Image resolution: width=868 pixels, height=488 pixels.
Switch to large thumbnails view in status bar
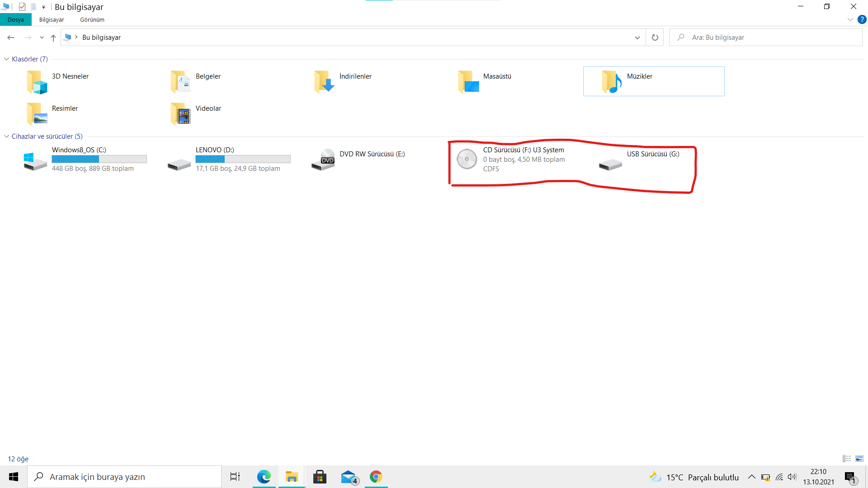click(859, 459)
